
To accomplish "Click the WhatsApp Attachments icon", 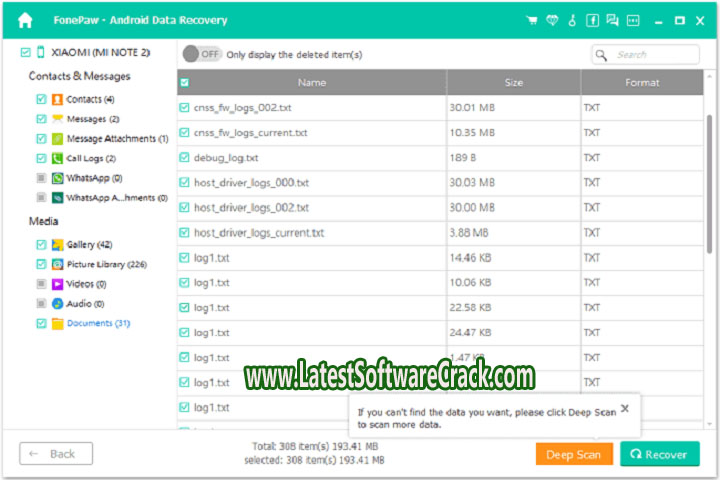I will point(57,198).
